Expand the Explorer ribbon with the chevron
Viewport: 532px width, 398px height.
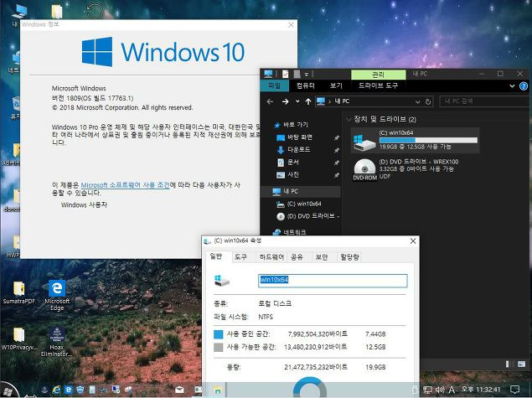(x=513, y=86)
